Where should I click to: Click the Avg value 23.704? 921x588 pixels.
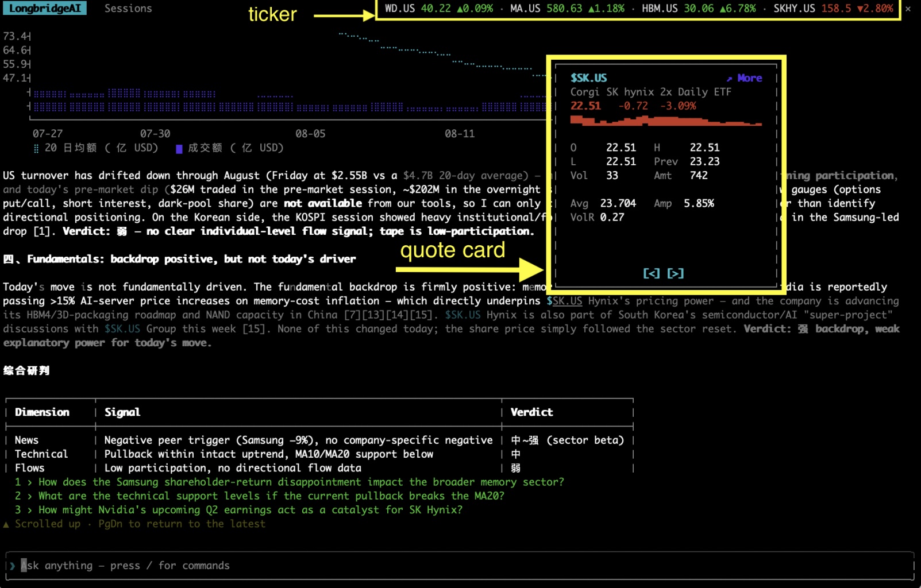(x=618, y=203)
